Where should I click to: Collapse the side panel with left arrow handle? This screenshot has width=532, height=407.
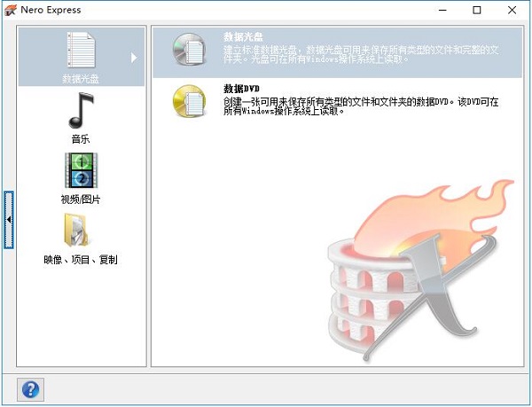click(x=9, y=220)
